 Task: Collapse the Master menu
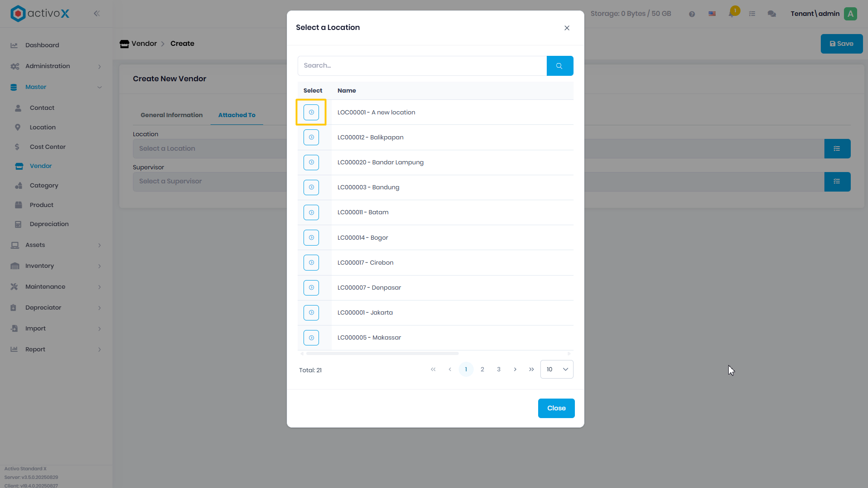tap(56, 87)
